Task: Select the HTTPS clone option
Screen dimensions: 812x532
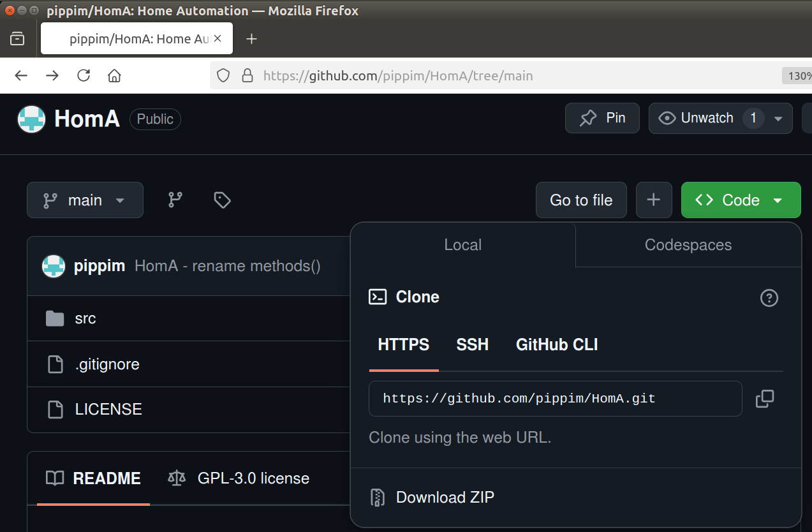Action: click(404, 345)
